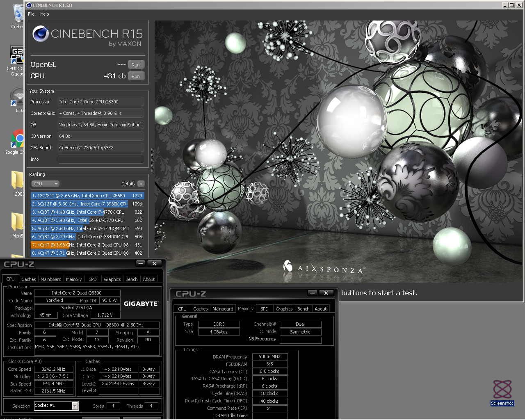Click the AIXSPONZA logo in render
Viewport: 525px width, 420px height.
[x=324, y=268]
